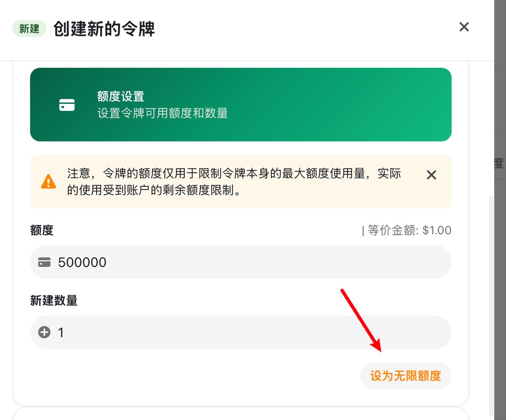
Task: Click the warning message text about 令牌的额度
Action: click(234, 182)
